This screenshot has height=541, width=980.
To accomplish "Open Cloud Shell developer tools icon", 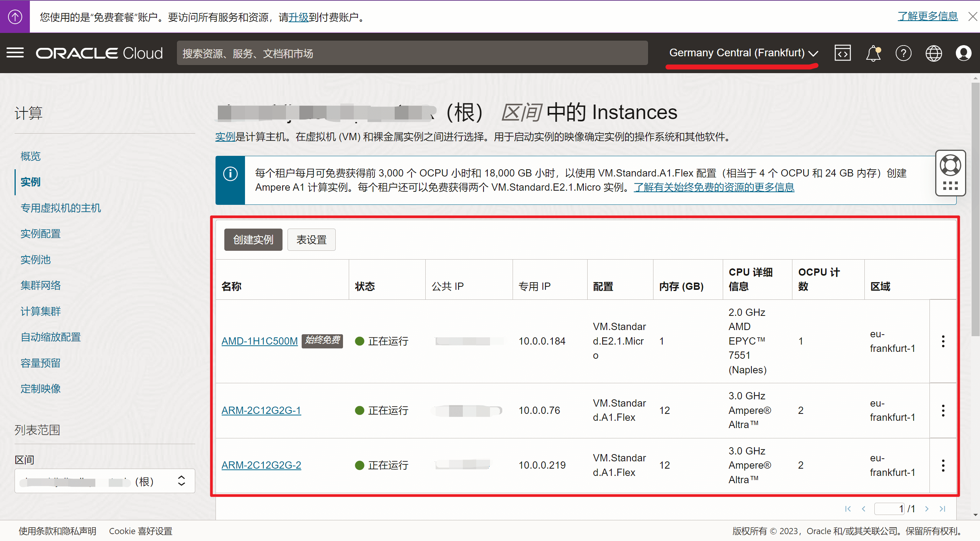I will click(843, 53).
